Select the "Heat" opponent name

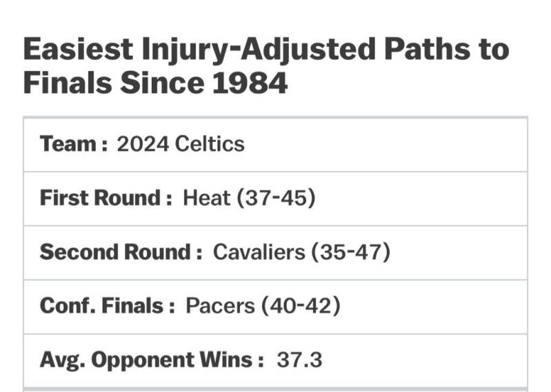click(x=206, y=198)
